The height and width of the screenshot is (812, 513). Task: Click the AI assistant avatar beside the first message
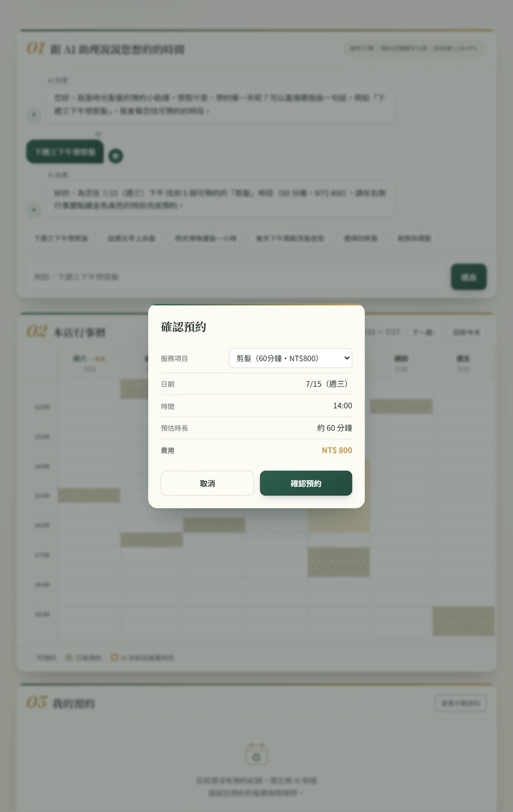click(34, 115)
